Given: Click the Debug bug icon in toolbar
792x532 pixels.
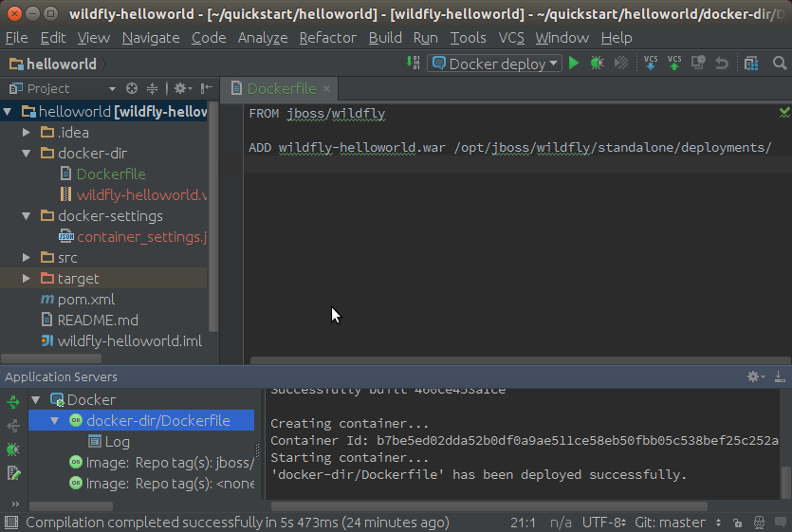Looking at the screenshot, I should (597, 64).
